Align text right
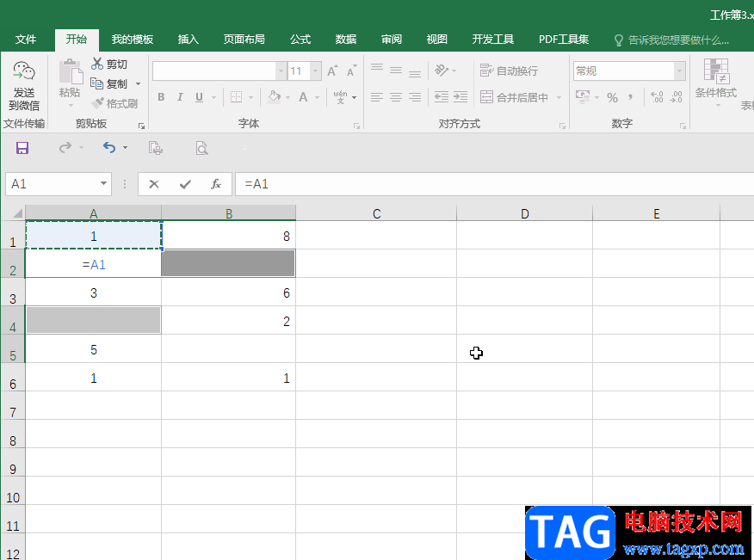Viewport: 754px width, 560px height. [415, 97]
